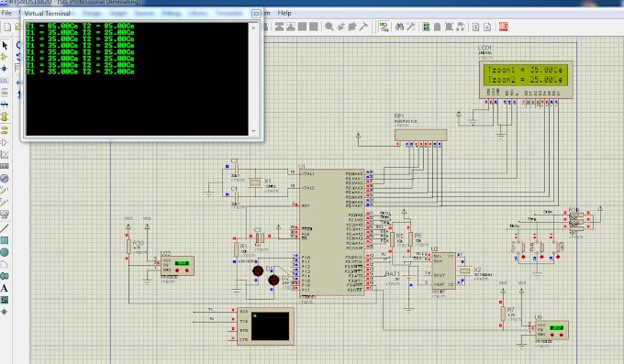Select the Terminals mode tool
Viewport: 624px width, 364px height.
pyautogui.click(x=5, y=129)
